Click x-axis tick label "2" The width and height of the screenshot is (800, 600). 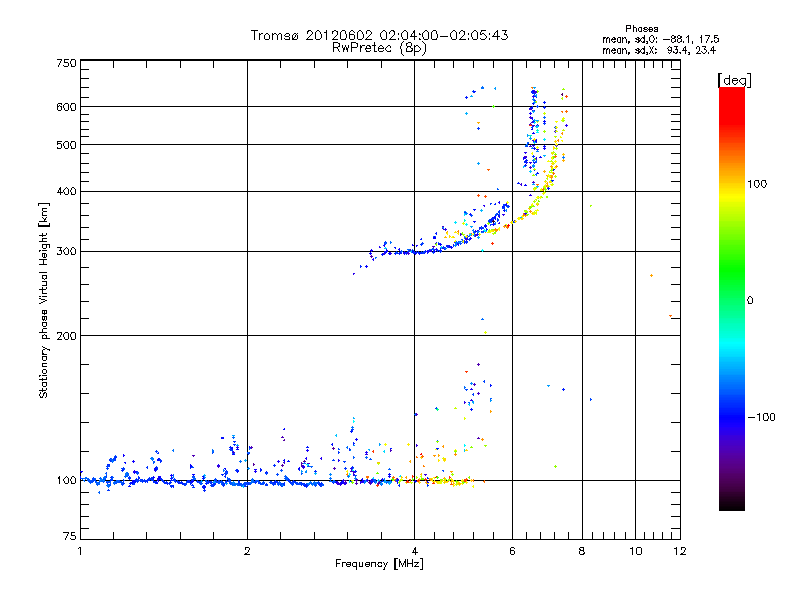(247, 551)
